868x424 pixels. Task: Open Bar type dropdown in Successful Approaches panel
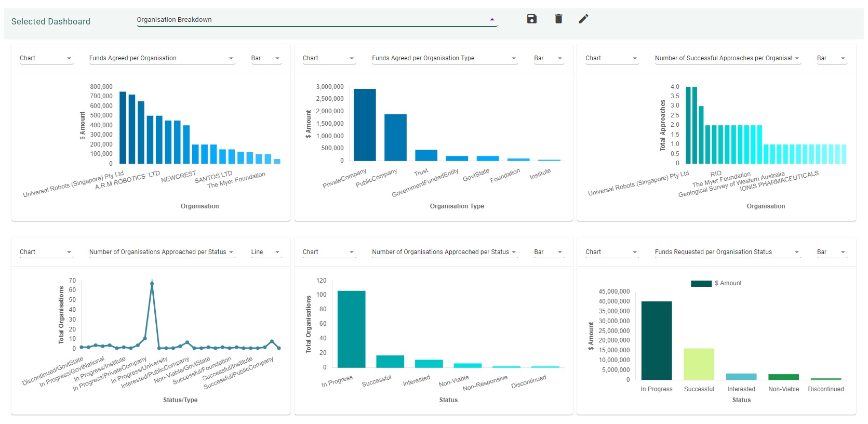click(x=831, y=58)
